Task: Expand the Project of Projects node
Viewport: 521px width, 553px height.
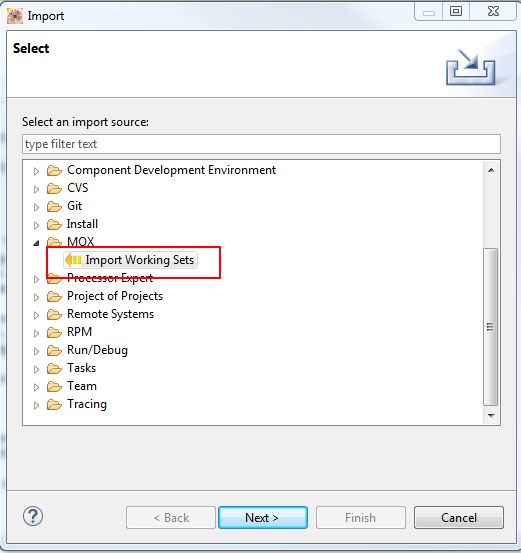Action: [36, 297]
